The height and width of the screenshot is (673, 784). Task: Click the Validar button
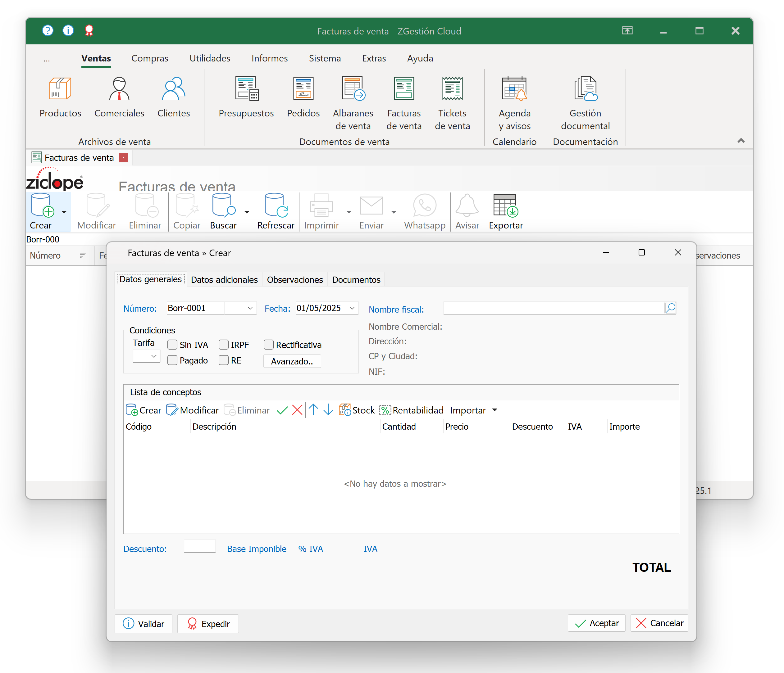144,623
